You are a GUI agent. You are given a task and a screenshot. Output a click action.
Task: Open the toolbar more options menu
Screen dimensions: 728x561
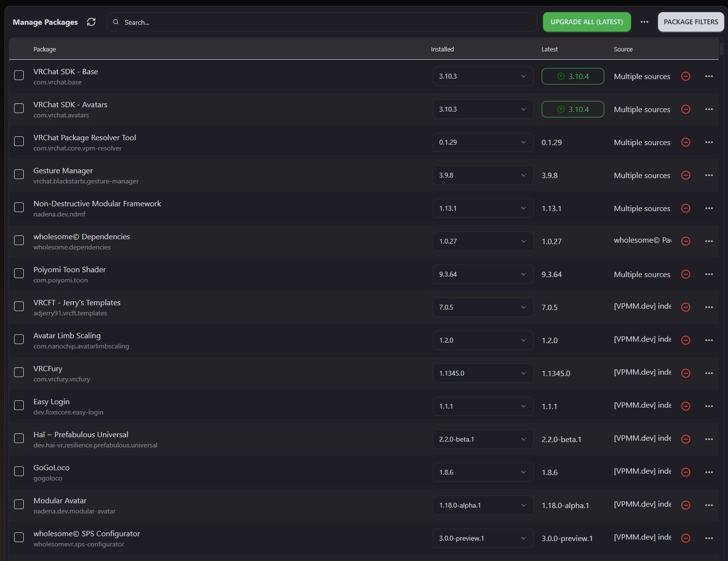click(645, 22)
